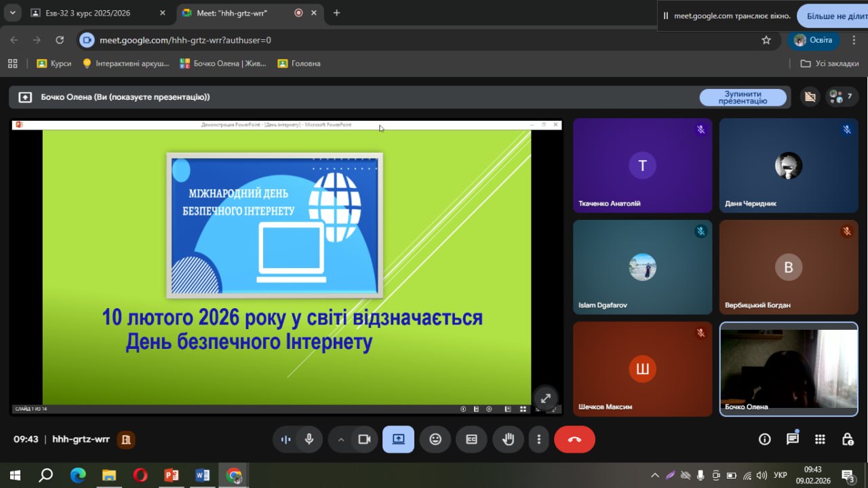Viewport: 868px width, 488px height.
Task: Leave the call with the red hang-up button
Action: [x=574, y=439]
